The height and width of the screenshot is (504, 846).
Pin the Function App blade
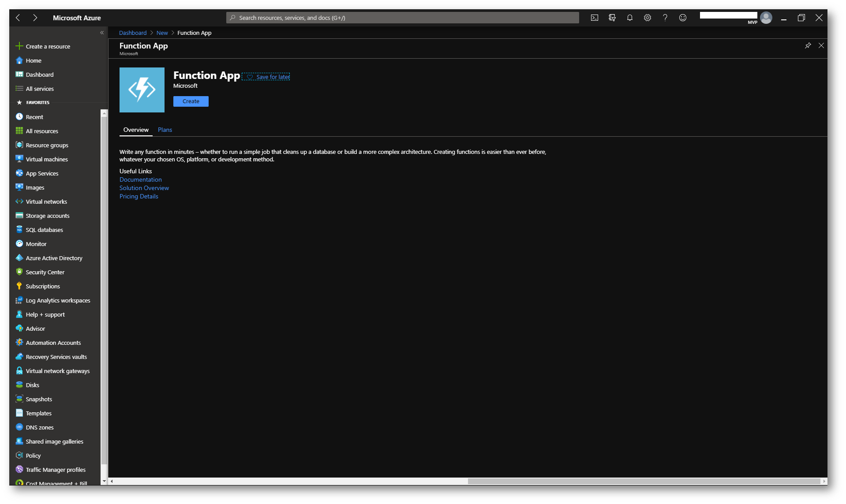click(808, 45)
